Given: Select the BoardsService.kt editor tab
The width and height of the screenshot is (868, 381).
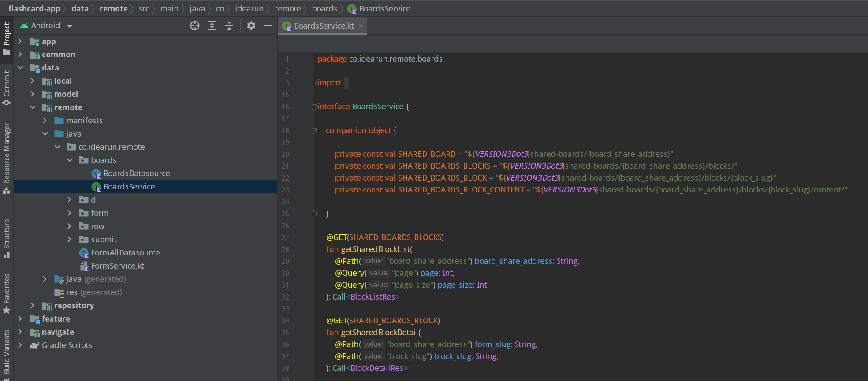Looking at the screenshot, I should point(324,26).
